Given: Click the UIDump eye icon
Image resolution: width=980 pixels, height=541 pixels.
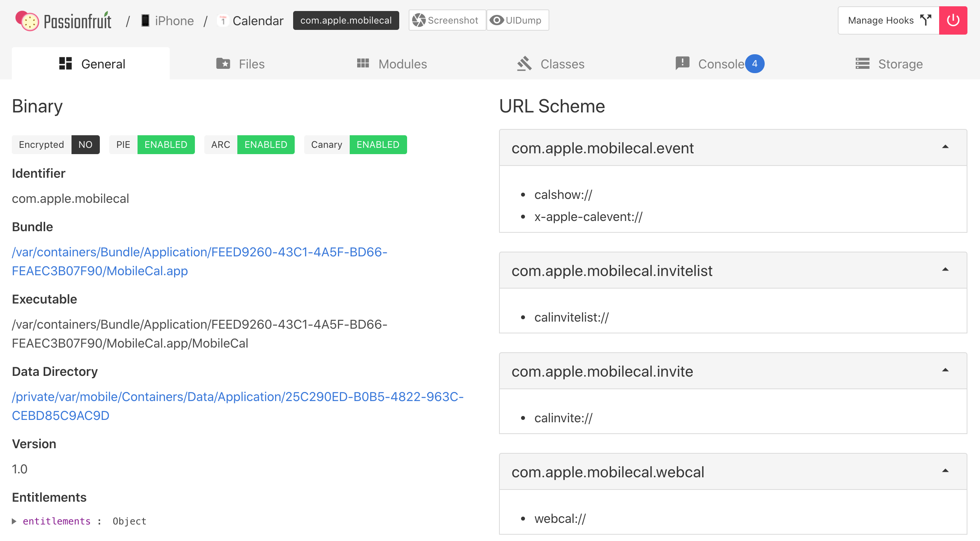Looking at the screenshot, I should click(x=497, y=20).
